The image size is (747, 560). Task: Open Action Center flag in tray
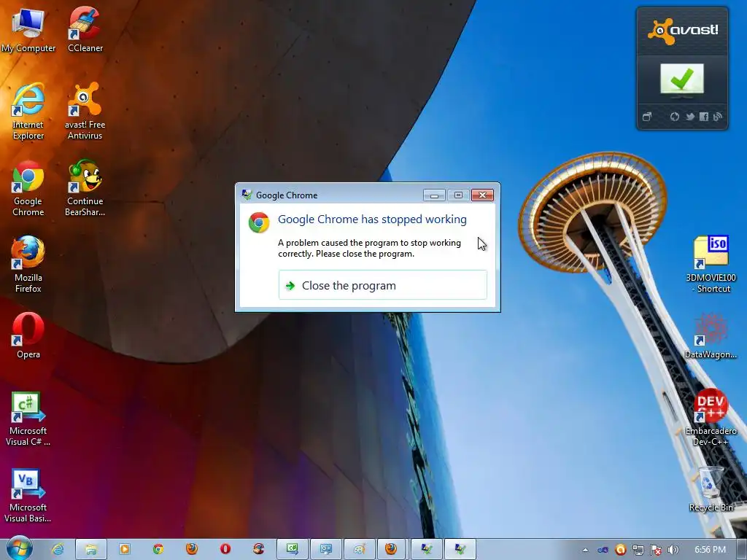(656, 550)
